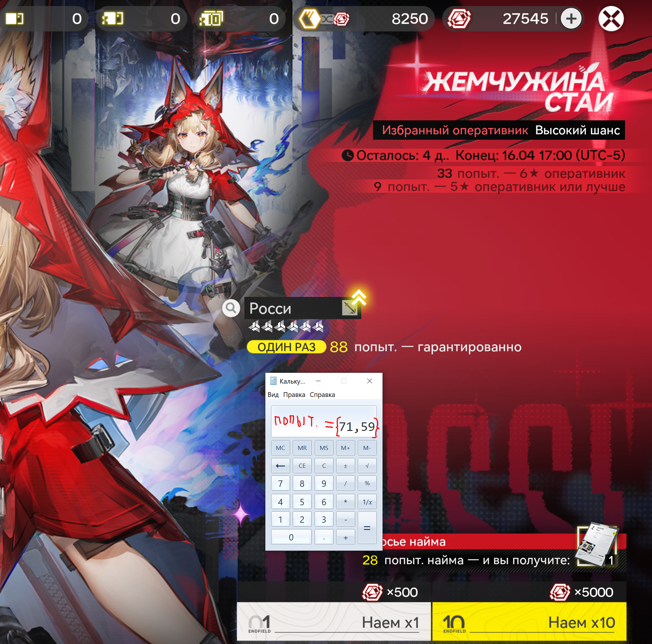The width and height of the screenshot is (652, 644).
Task: Click digit 0 on the Calculator keypad
Action: click(291, 537)
